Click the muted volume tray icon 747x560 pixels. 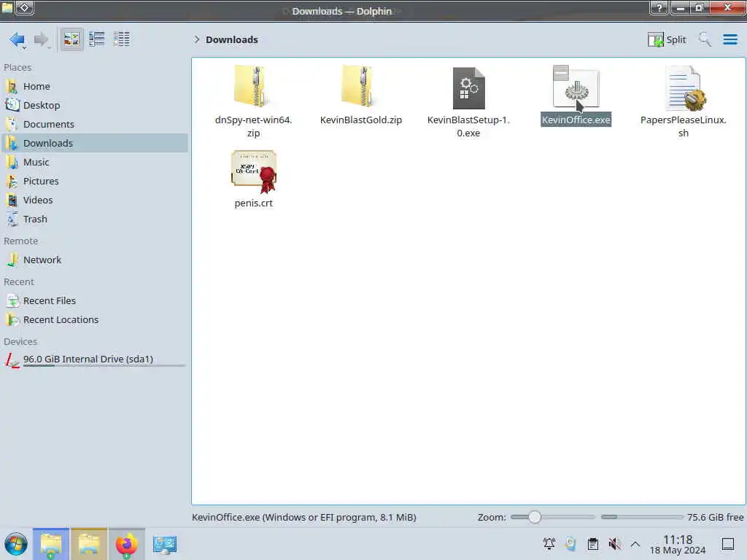pos(614,544)
